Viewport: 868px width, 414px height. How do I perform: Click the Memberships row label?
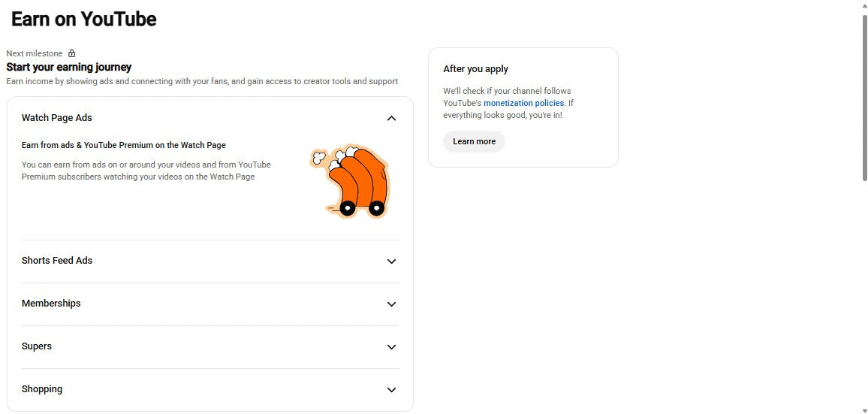pyautogui.click(x=51, y=303)
